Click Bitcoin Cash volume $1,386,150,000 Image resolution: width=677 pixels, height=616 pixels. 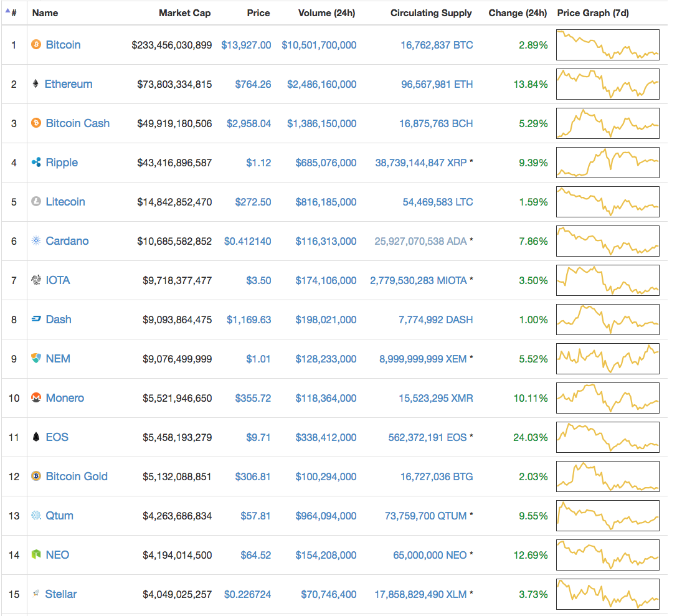[321, 123]
